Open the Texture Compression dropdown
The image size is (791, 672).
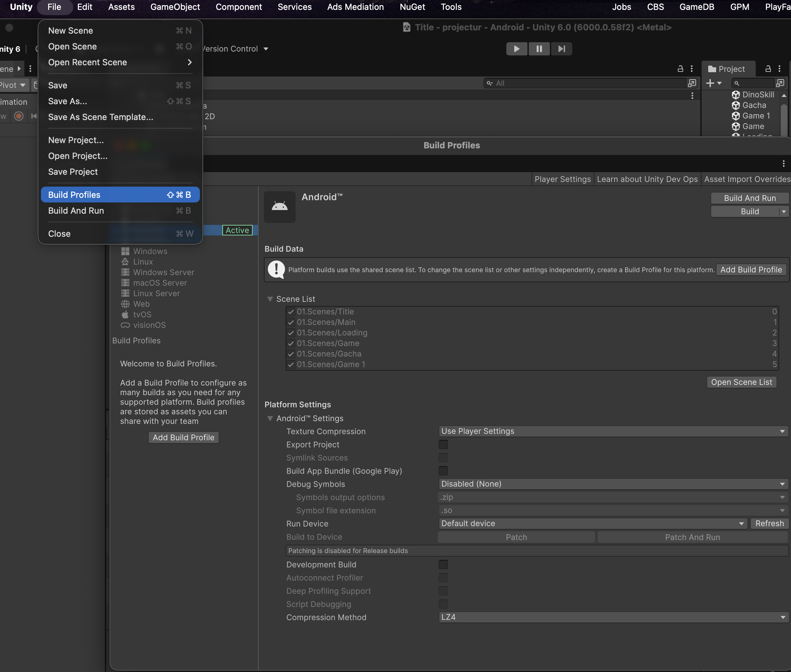point(613,431)
